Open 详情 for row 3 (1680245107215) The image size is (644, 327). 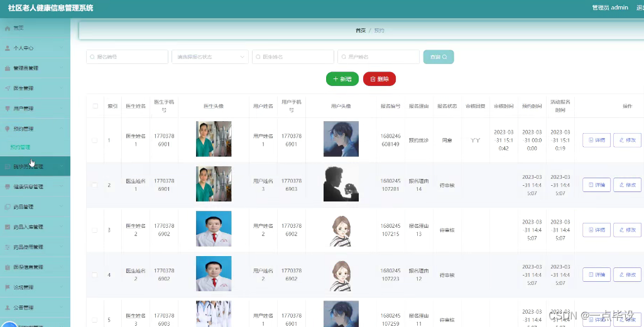tap(596, 230)
